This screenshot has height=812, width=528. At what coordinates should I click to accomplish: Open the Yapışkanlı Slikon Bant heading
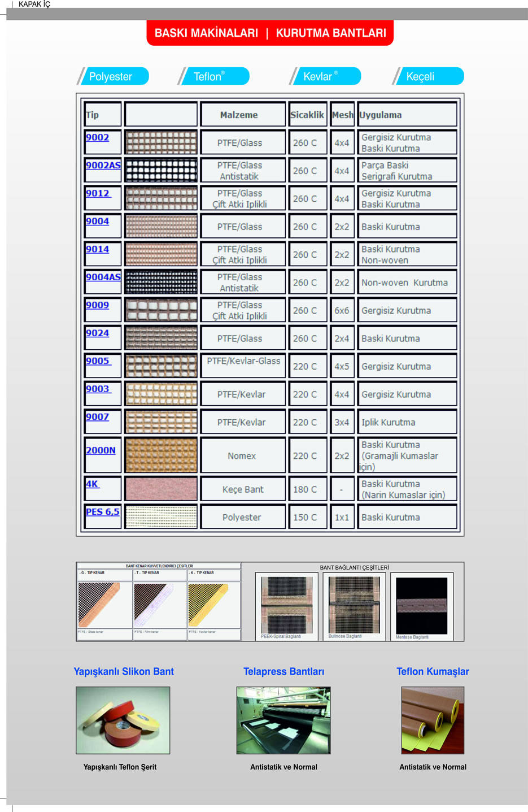pos(124,671)
